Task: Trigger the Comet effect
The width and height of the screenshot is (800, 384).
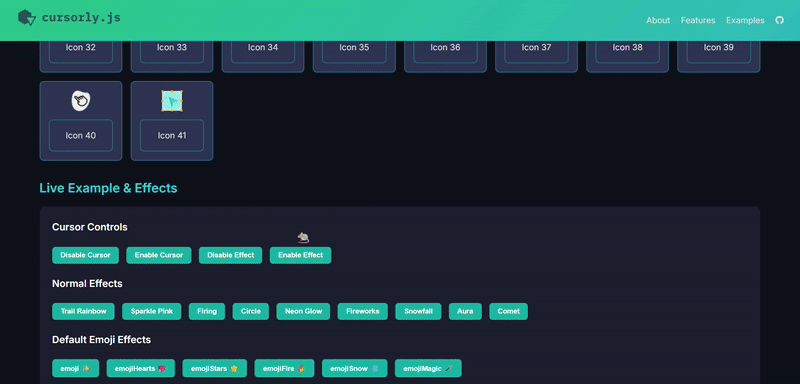Action: coord(509,312)
